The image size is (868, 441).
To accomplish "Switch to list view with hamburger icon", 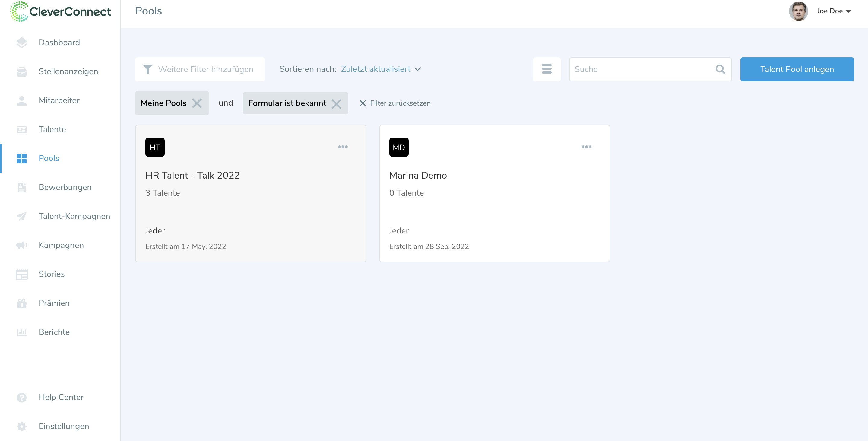I will [546, 69].
